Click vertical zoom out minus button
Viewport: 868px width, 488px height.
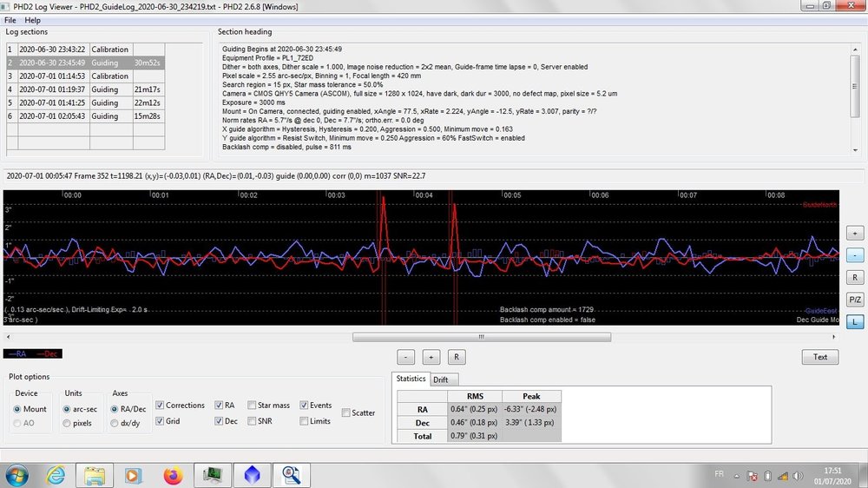(x=855, y=255)
